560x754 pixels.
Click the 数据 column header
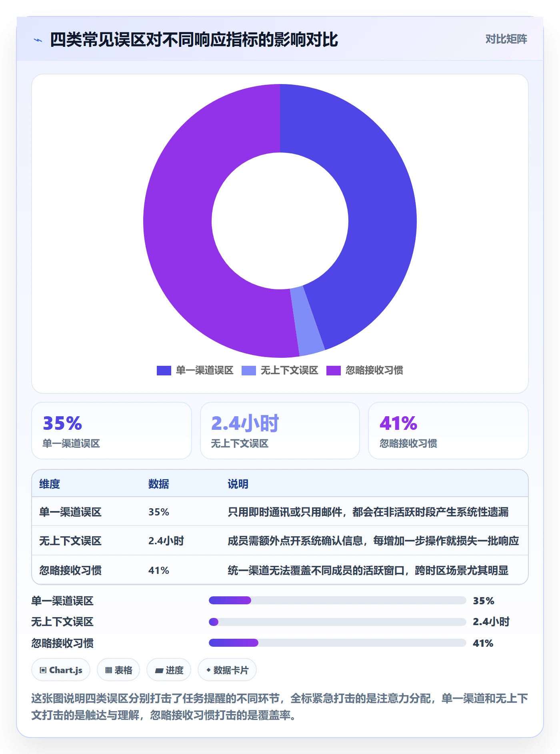[x=158, y=484]
